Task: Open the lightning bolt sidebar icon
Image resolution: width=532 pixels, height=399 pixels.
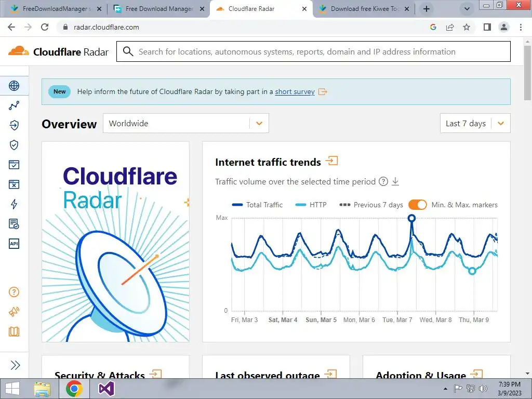Action: click(14, 204)
